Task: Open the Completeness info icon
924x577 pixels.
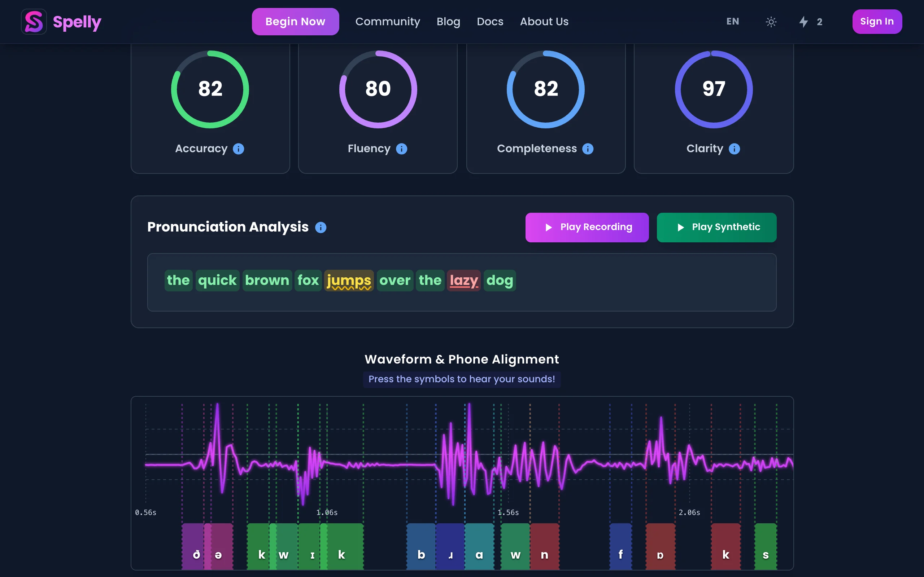Action: point(588,149)
